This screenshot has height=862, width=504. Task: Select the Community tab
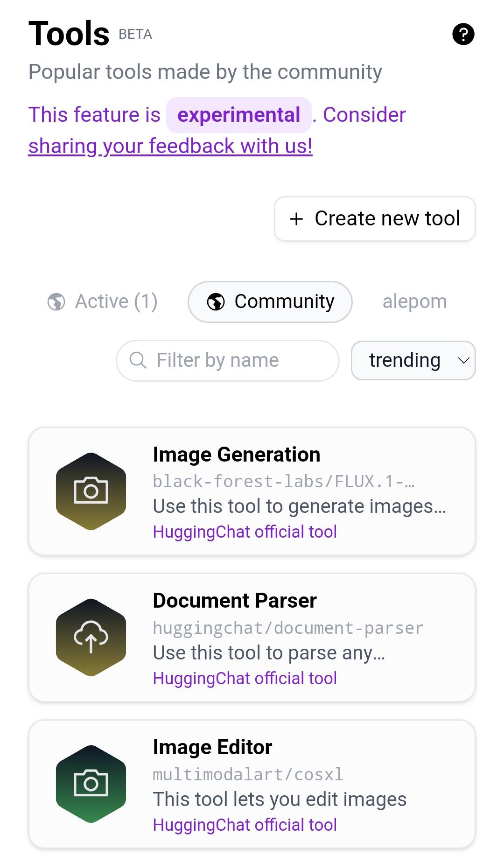270,301
